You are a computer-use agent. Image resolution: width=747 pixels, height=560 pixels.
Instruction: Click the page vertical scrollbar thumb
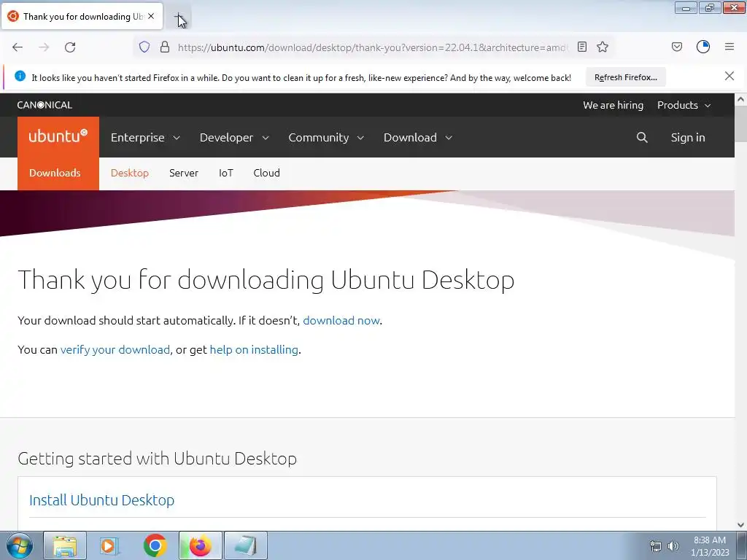[x=741, y=123]
